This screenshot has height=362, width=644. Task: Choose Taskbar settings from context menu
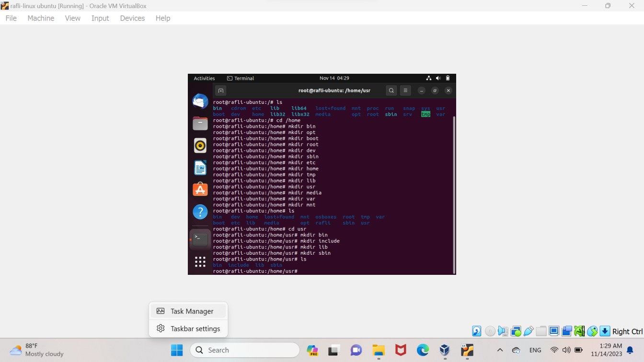coord(188,328)
